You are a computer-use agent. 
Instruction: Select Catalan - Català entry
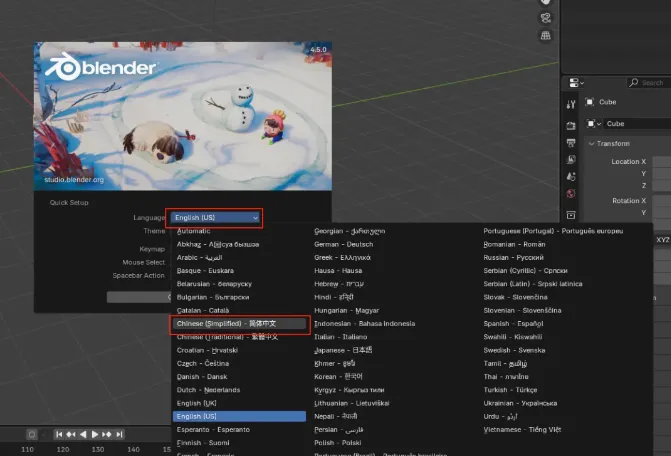point(239,311)
